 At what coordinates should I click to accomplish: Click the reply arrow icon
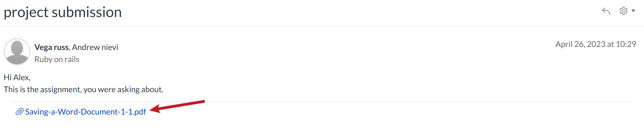(606, 11)
